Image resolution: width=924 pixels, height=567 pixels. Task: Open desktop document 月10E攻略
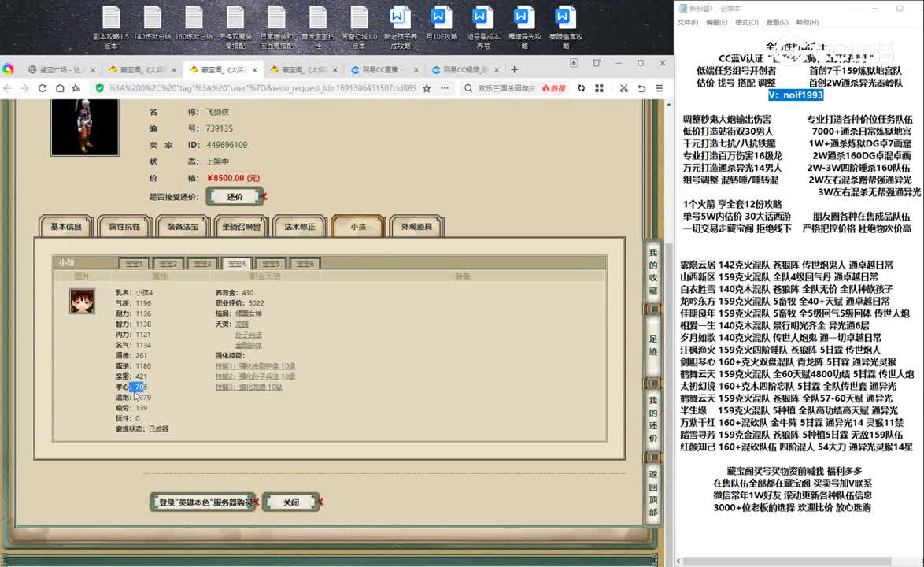coord(442,24)
